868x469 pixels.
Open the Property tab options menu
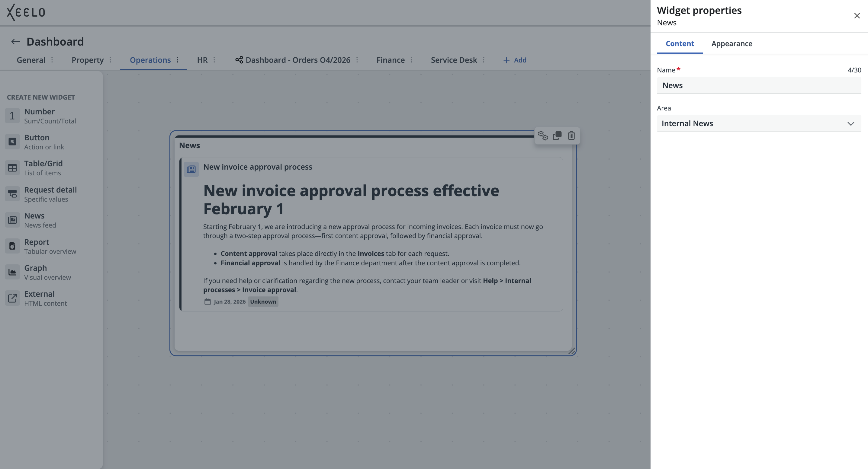pos(110,60)
